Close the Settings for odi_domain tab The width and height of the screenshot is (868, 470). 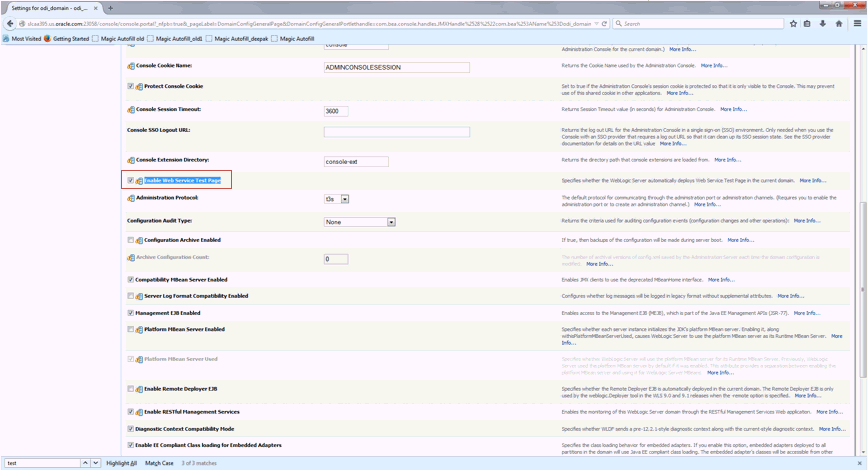pyautogui.click(x=96, y=8)
